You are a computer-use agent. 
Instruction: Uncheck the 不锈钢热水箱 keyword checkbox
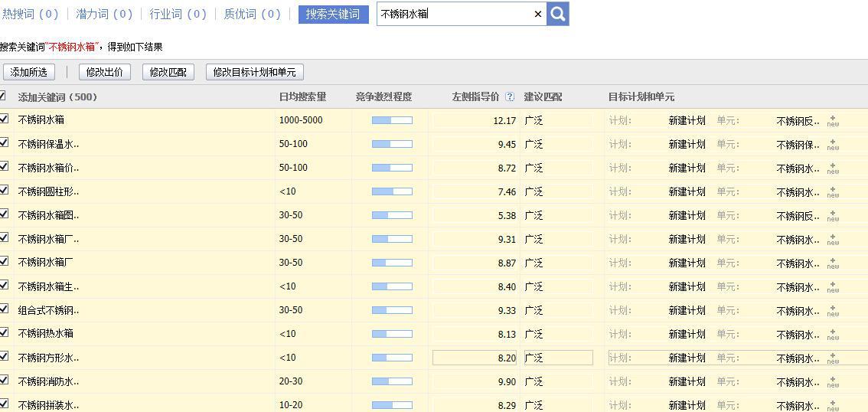tap(4, 332)
